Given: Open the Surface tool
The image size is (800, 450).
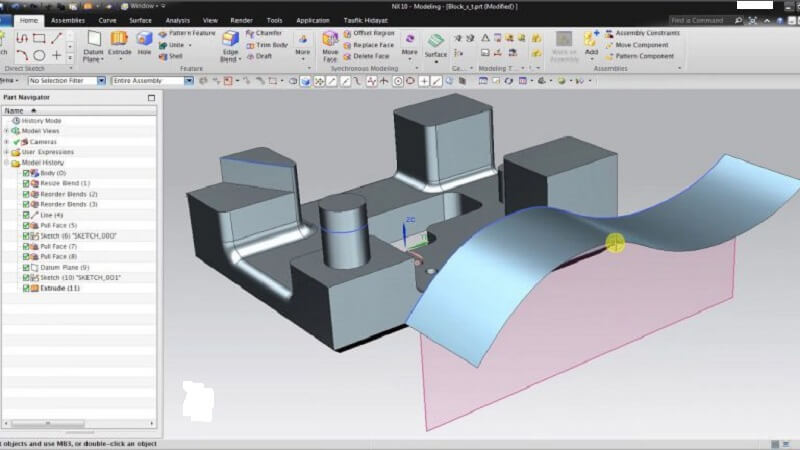Looking at the screenshot, I should pyautogui.click(x=436, y=44).
